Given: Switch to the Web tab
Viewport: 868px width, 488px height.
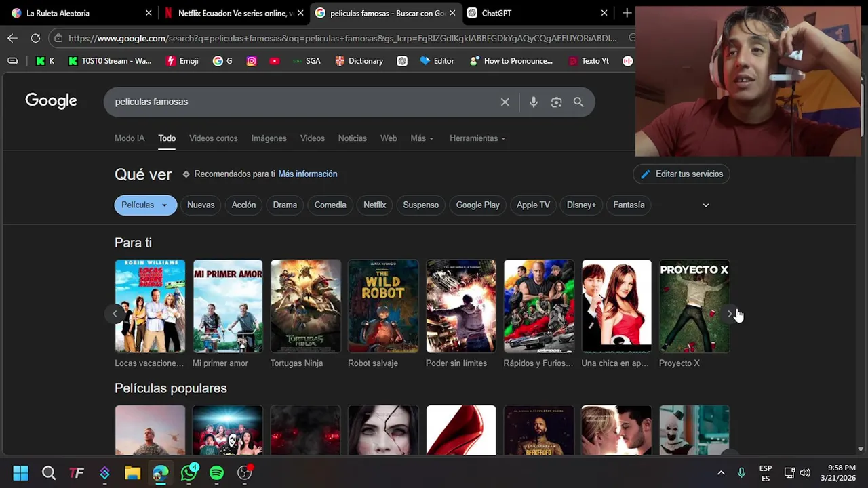Looking at the screenshot, I should (x=389, y=138).
